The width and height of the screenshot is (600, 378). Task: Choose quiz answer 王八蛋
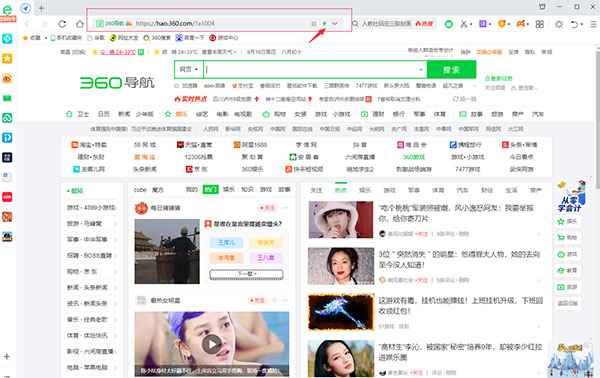(266, 257)
